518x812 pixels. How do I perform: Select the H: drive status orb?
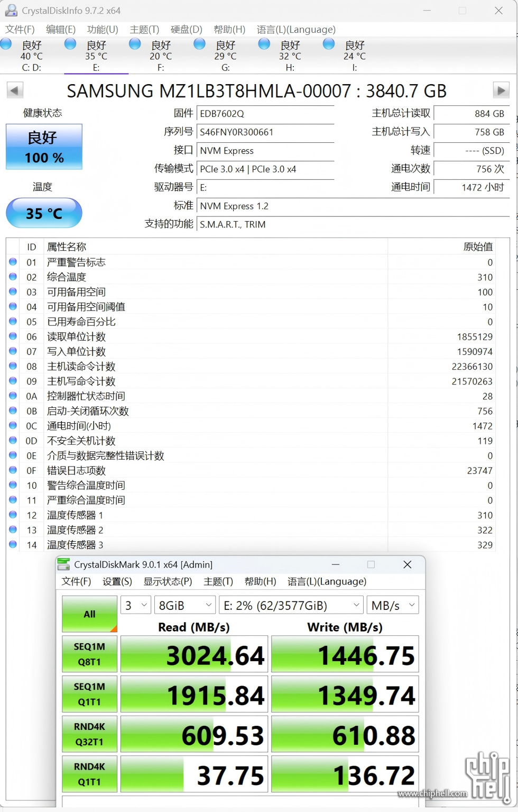tap(264, 44)
